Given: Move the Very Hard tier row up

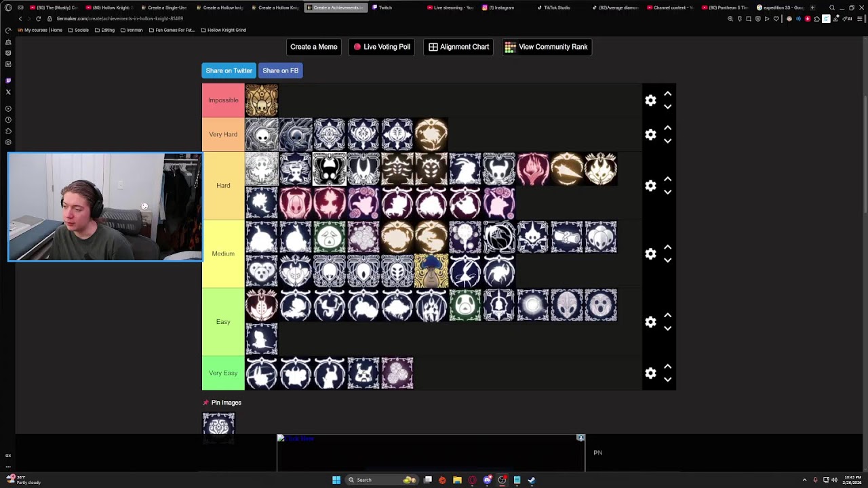Looking at the screenshot, I should pos(667,127).
